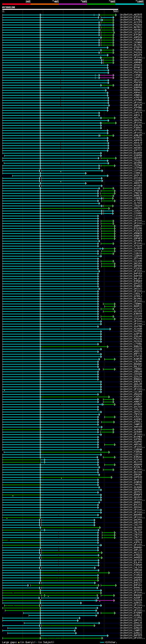Select the label UniRef100_P41915

click(131, 600)
